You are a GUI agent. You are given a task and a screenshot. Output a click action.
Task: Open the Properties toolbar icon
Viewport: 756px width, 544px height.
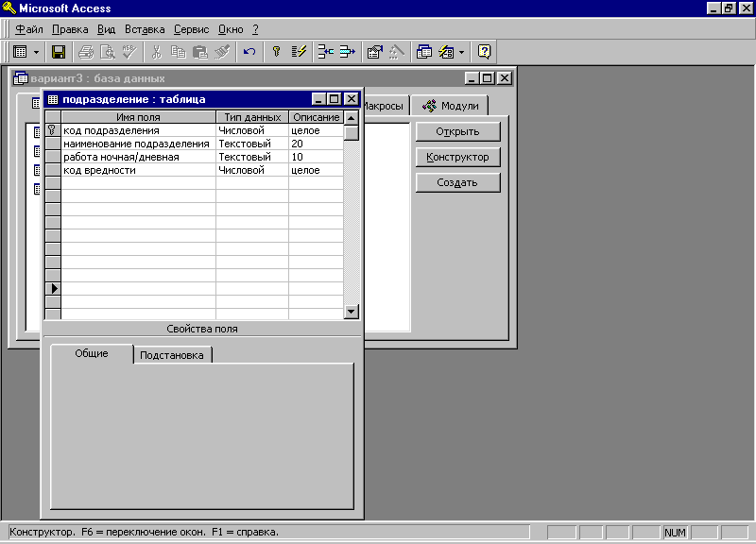point(374,52)
